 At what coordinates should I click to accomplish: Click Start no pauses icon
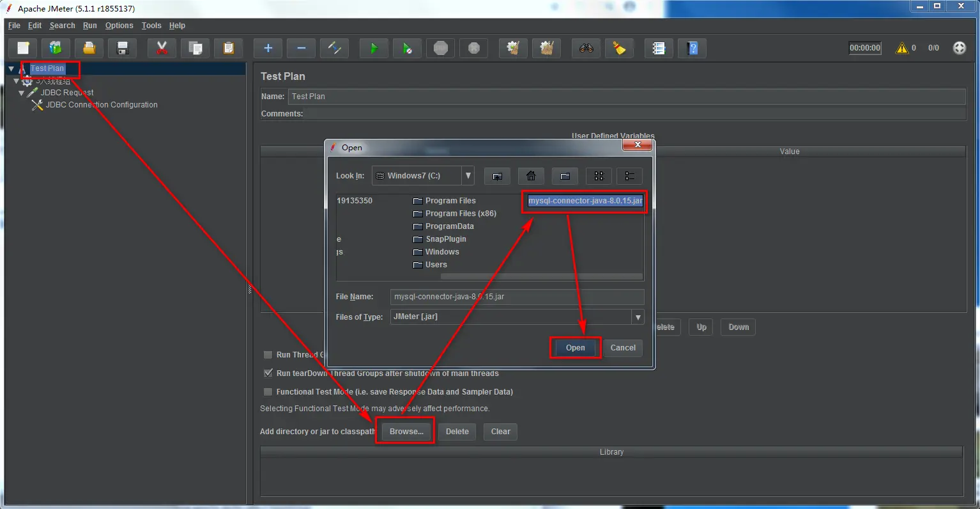(x=408, y=48)
